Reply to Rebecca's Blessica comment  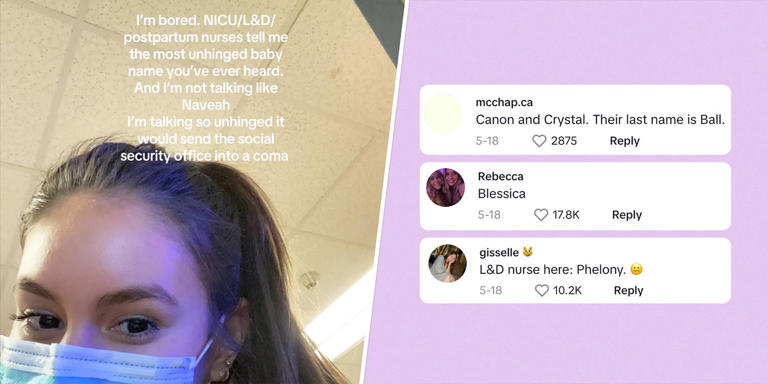(627, 215)
